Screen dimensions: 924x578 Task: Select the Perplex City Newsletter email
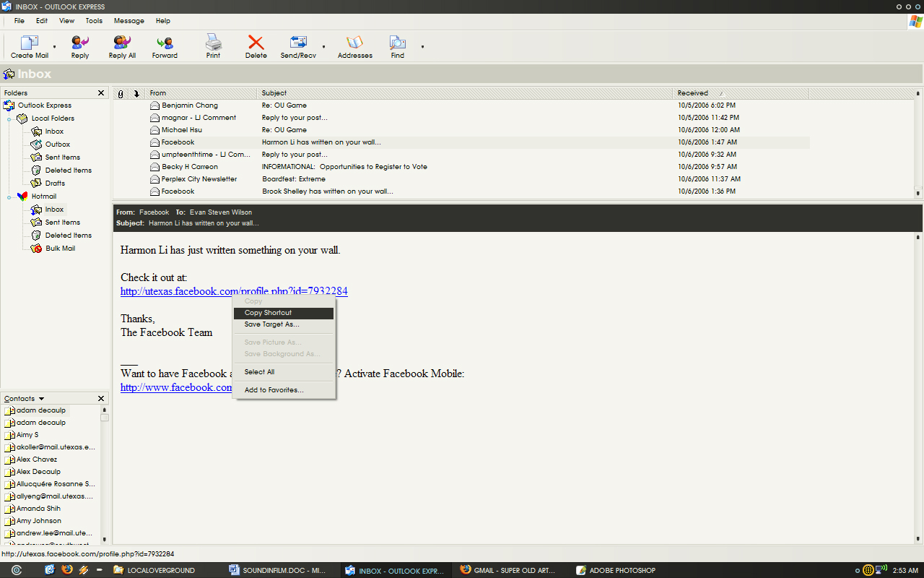(461, 179)
